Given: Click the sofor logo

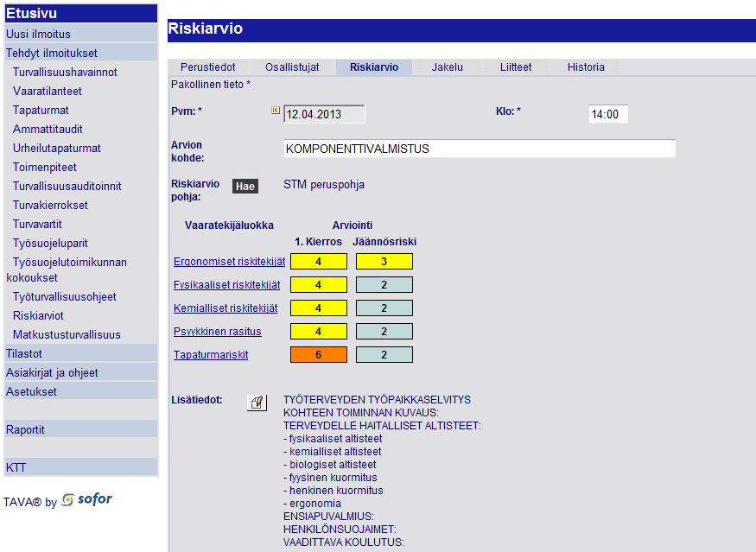Looking at the screenshot, I should pos(87,500).
